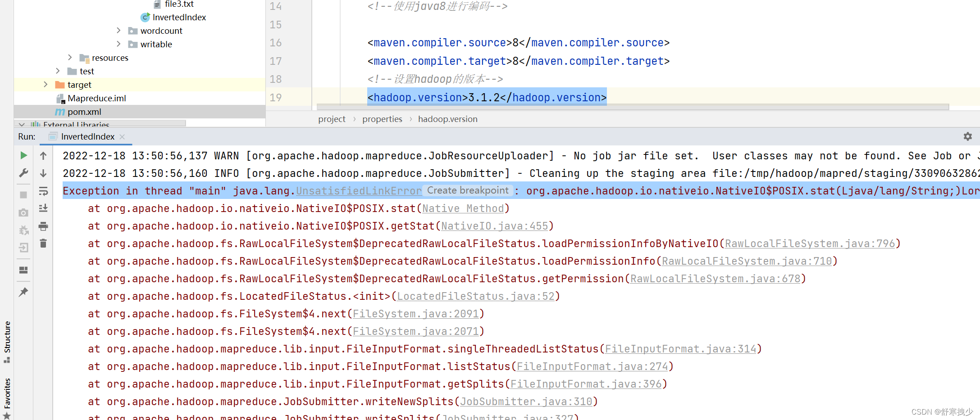
Task: Open RawLocalFileSystem.java:678 link
Action: click(x=715, y=279)
